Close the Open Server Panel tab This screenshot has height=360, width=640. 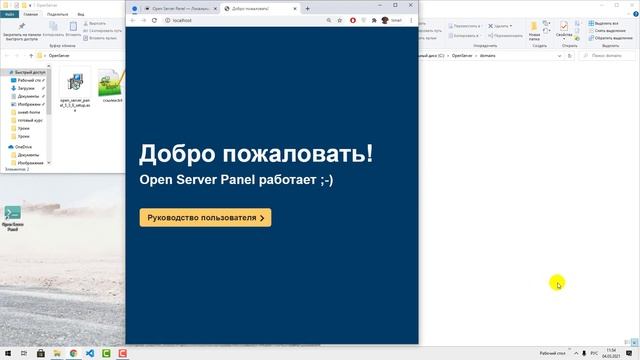click(x=215, y=9)
